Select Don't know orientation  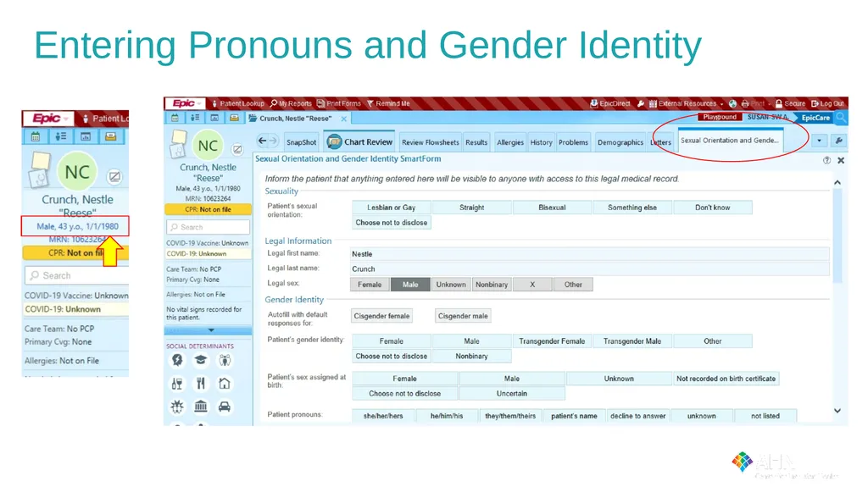coord(712,208)
